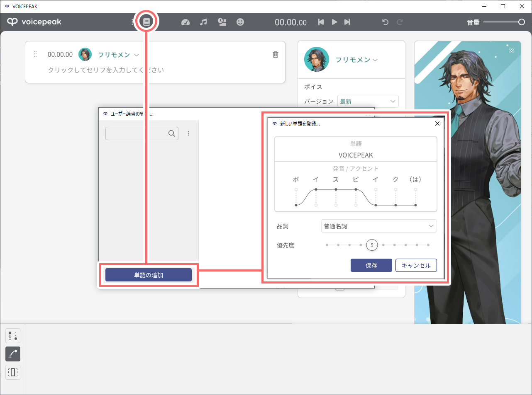
Task: Toggle accent point under ピ to low
Action: click(x=356, y=205)
